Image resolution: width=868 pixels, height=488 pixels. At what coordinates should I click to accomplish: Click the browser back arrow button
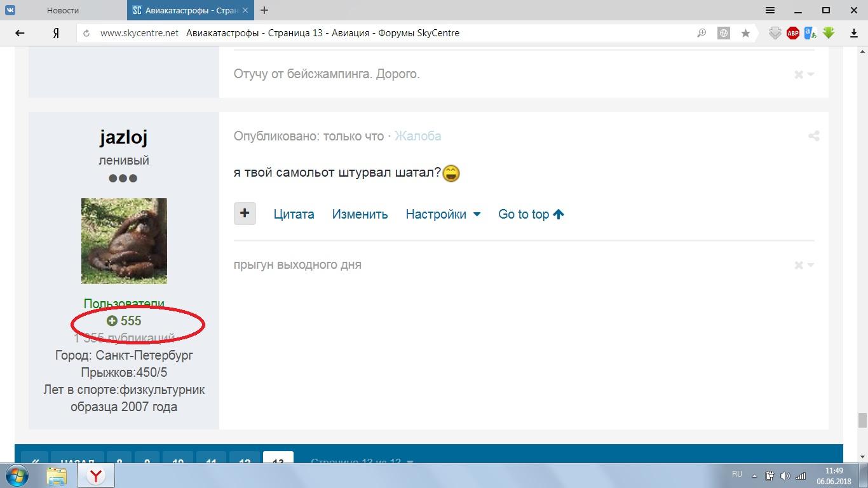point(20,33)
